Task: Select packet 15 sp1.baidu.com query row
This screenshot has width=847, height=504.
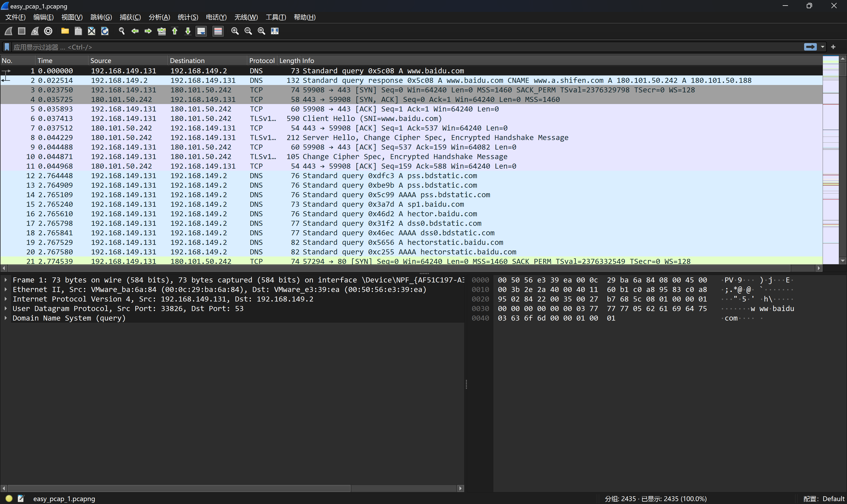Action: [411, 204]
